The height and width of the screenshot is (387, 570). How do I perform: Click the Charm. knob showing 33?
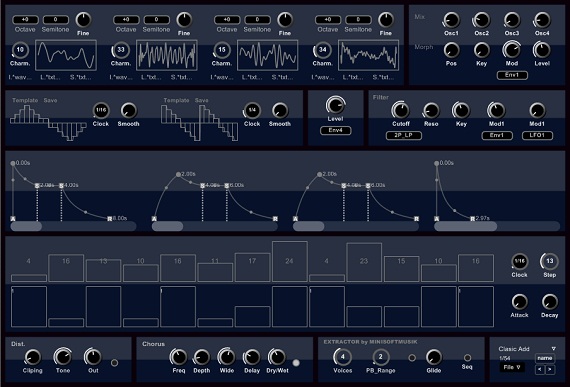(121, 50)
